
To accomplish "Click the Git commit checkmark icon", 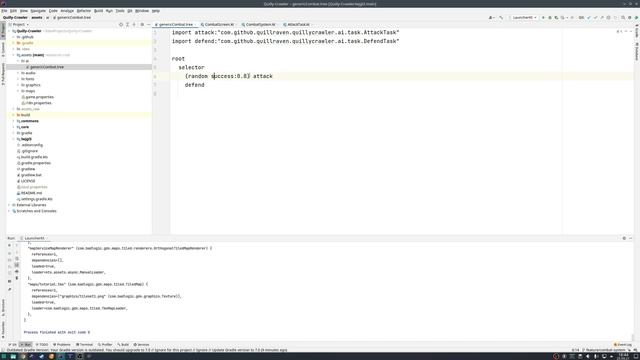I will [596, 18].
